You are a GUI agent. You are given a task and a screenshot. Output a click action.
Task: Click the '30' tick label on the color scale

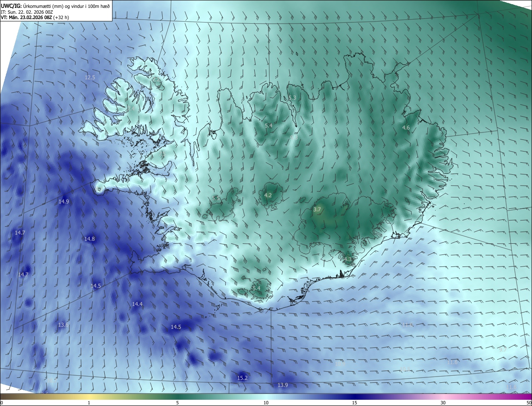(x=443, y=403)
